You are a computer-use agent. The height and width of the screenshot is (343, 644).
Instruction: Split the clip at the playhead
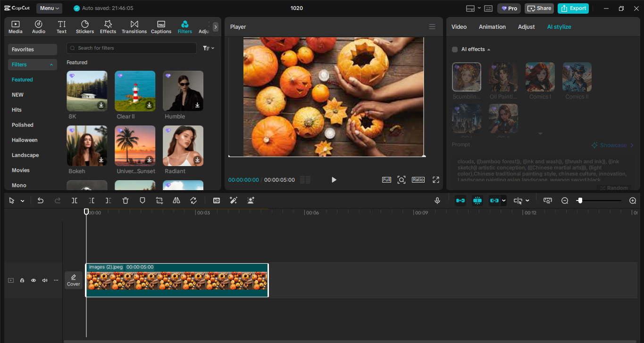pos(74,201)
